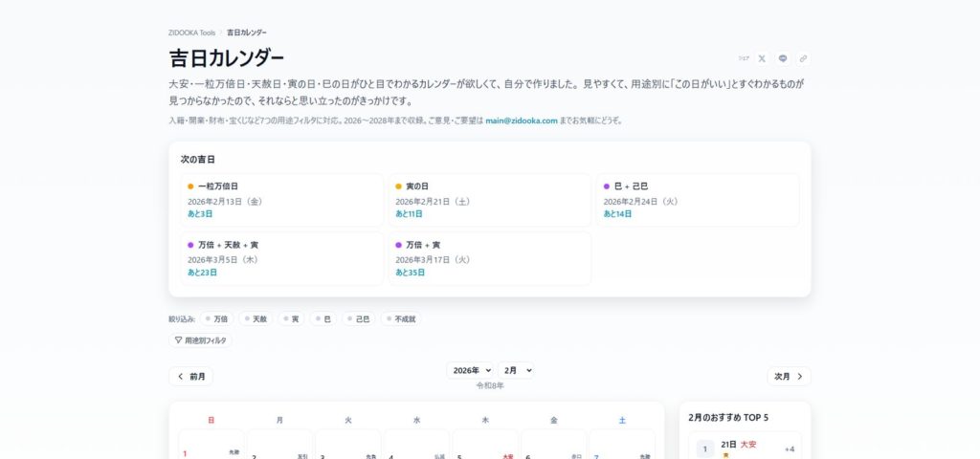Click the right chevron icon beside 次月

click(x=800, y=377)
